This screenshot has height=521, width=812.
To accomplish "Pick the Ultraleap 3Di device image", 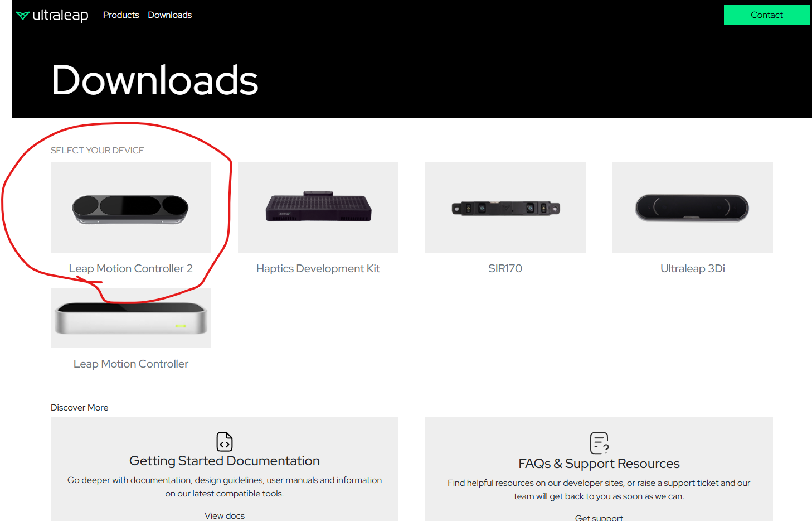I will pos(693,208).
